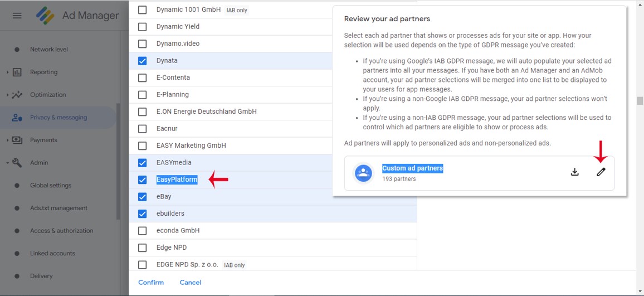Confirm the ad partner selection
644x296 pixels.
pyautogui.click(x=151, y=283)
